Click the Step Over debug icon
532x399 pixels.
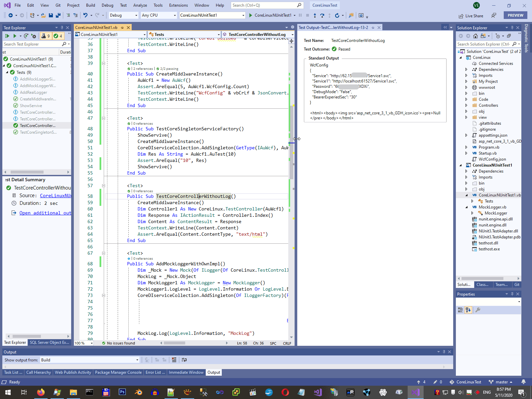[322, 15]
